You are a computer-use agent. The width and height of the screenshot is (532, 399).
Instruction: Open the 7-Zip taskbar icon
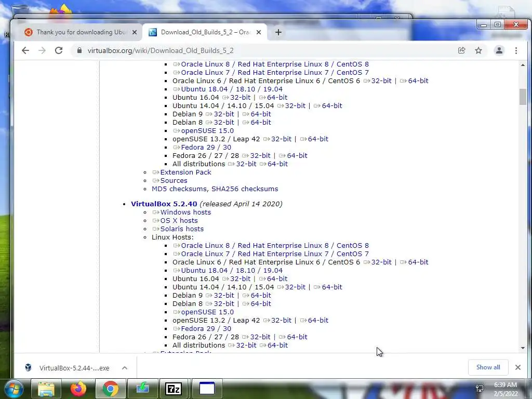coord(174,389)
